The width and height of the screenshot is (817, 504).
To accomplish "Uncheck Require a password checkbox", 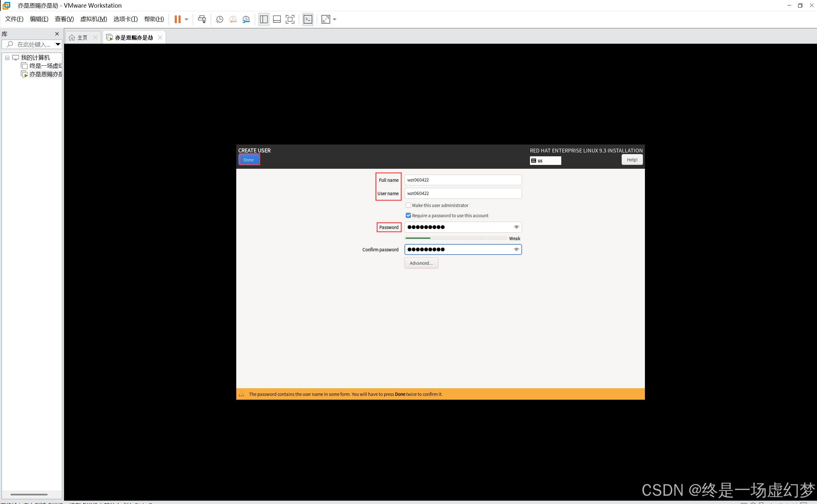I will pyautogui.click(x=408, y=216).
